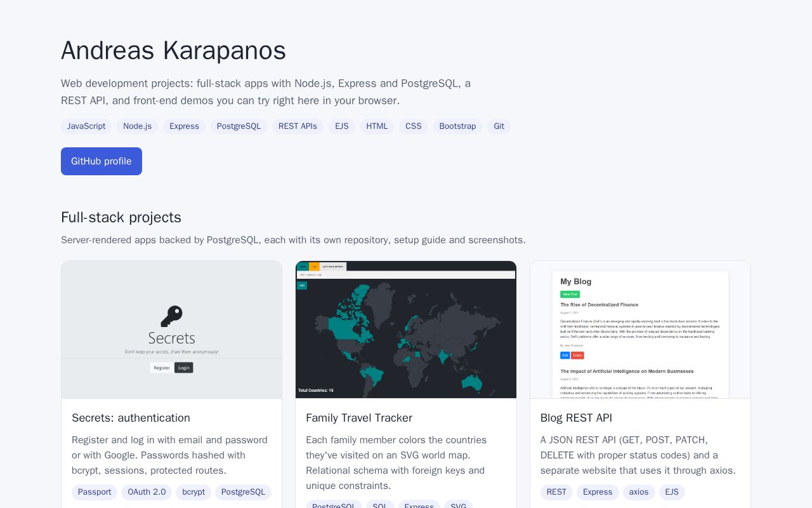Screen dimensions: 812x508
Task: Click the Express tag on Blog card
Action: [598, 492]
